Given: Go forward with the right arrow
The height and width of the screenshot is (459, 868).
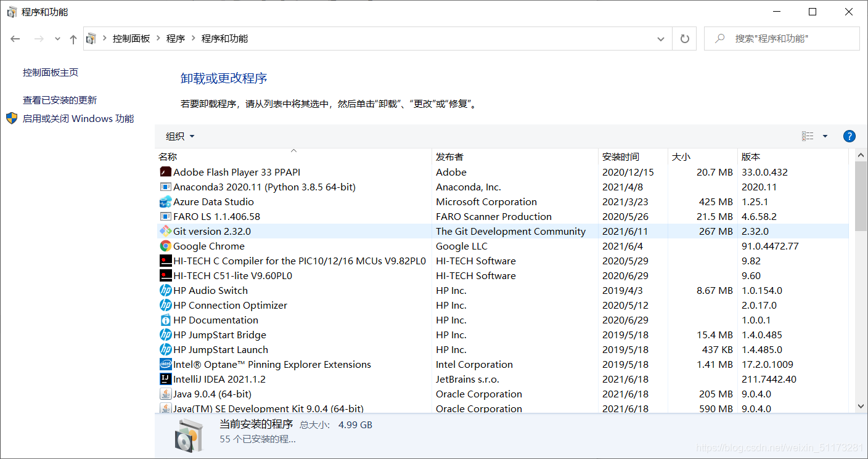Looking at the screenshot, I should pyautogui.click(x=39, y=39).
